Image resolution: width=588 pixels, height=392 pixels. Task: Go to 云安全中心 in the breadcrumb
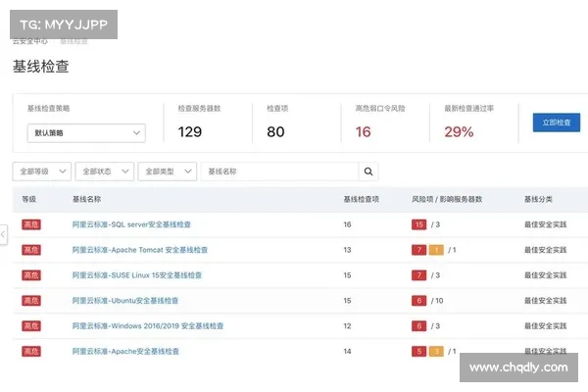pyautogui.click(x=29, y=41)
